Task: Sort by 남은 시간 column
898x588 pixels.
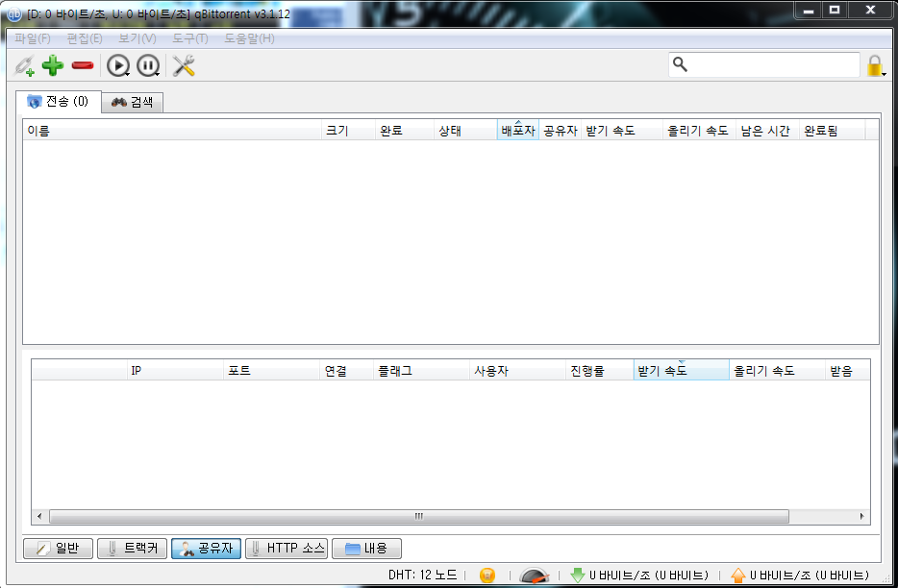Action: [x=767, y=131]
